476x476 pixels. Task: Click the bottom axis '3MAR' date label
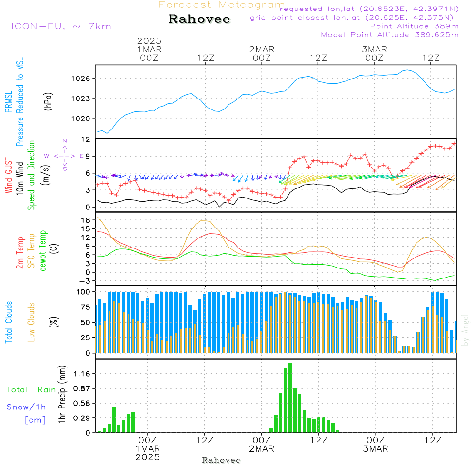(376, 449)
